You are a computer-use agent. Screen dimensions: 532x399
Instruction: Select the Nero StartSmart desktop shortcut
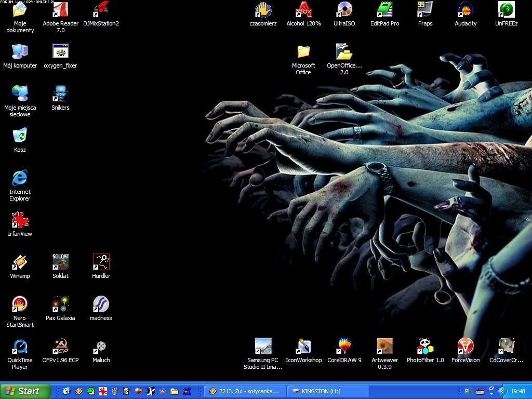20,312
